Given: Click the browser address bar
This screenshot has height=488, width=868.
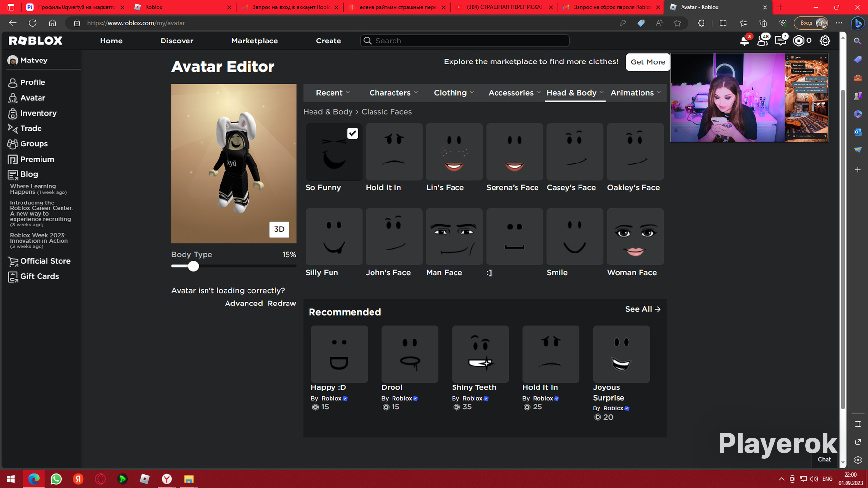Looking at the screenshot, I should pos(342,23).
